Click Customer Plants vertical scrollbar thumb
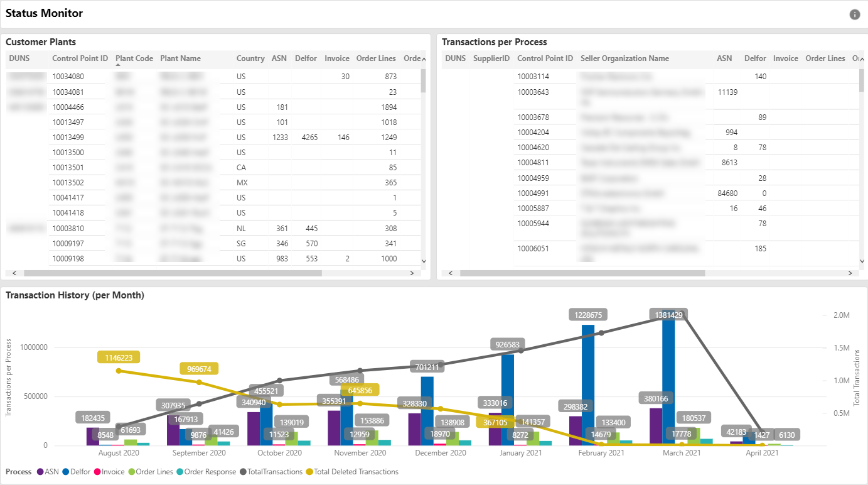 (424, 80)
